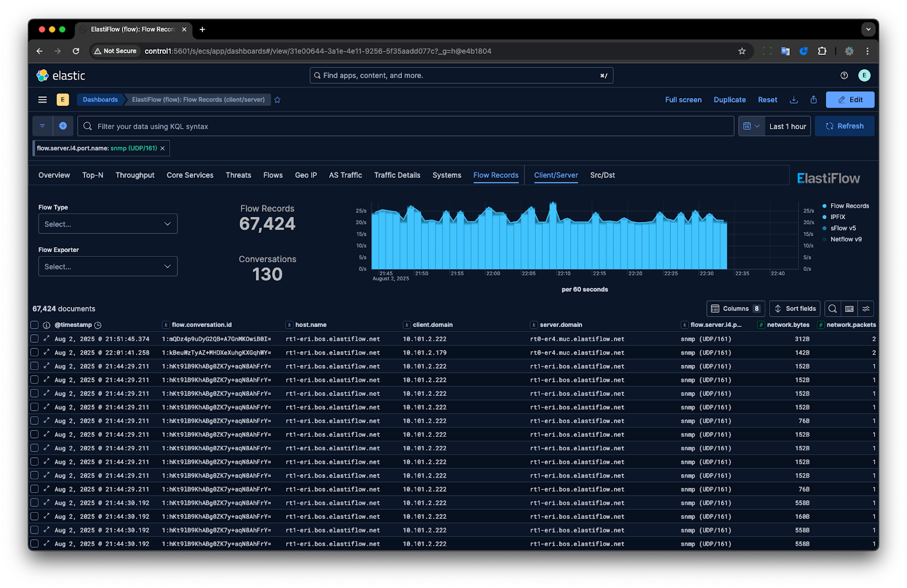Open the Columns 8 selector

736,309
